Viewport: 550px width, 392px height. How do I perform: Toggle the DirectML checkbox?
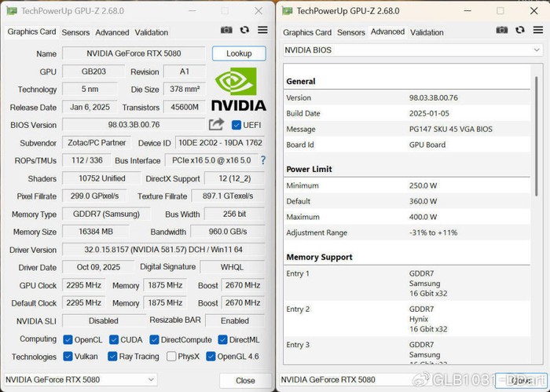point(222,339)
